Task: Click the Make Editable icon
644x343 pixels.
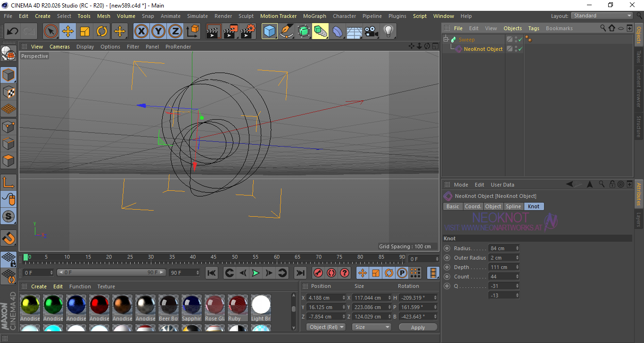Action: point(8,54)
